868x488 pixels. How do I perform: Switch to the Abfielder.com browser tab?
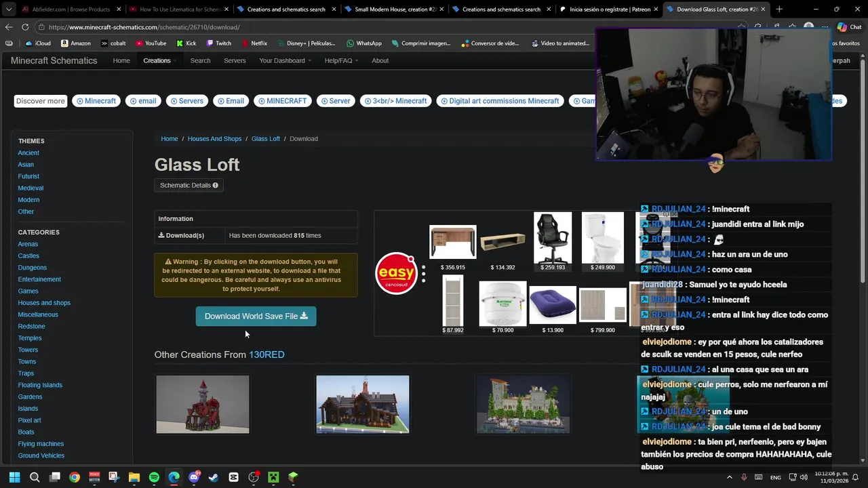point(71,9)
